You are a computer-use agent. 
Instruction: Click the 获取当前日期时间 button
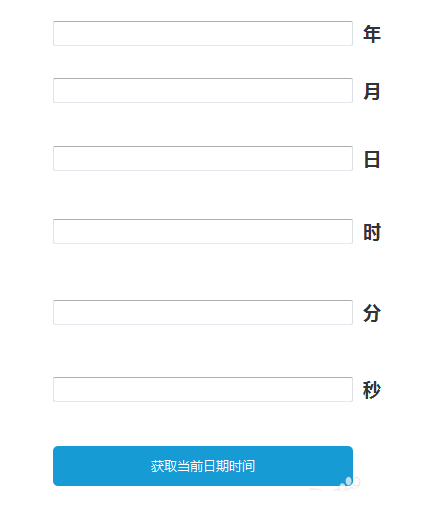(x=203, y=466)
